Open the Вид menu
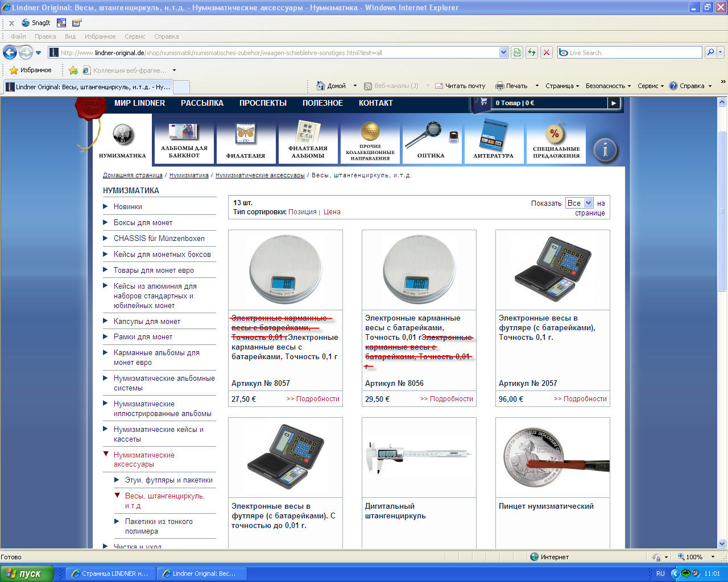 pos(70,36)
